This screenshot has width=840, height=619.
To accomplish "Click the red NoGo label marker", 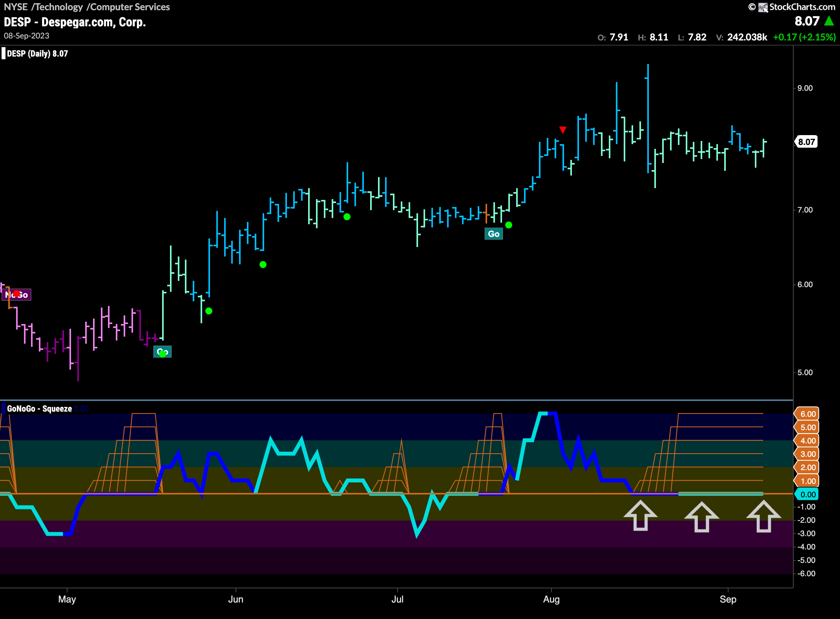I will point(16,295).
